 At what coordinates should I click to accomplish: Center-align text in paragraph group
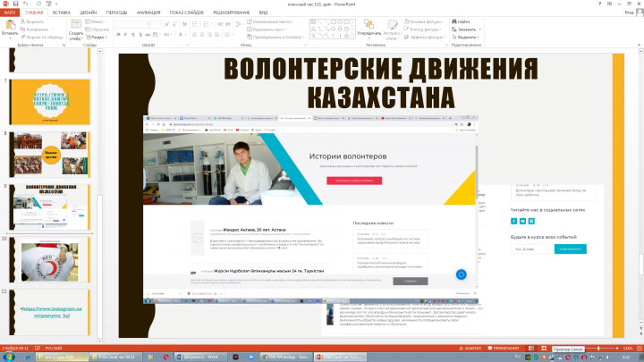click(202, 35)
